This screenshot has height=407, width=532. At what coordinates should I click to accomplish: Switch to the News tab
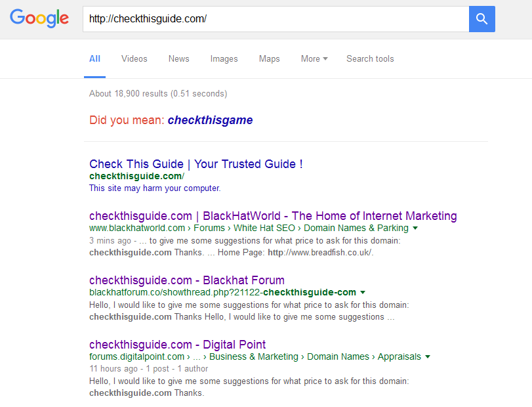179,58
